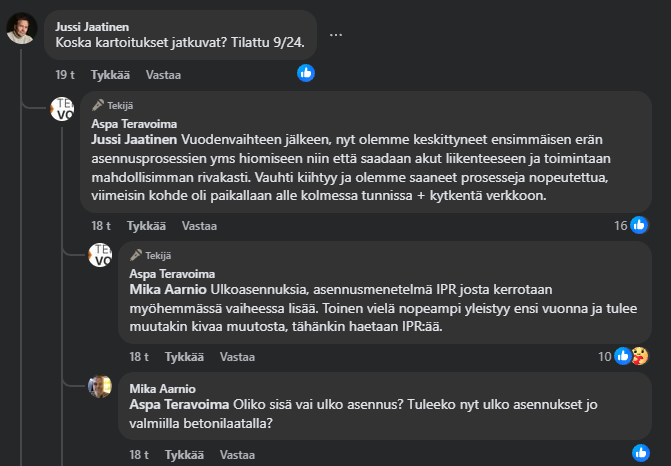This screenshot has height=466, width=671.
Task: Toggle Tykkää on the Ulkoasennuksia reply
Action: 183,357
